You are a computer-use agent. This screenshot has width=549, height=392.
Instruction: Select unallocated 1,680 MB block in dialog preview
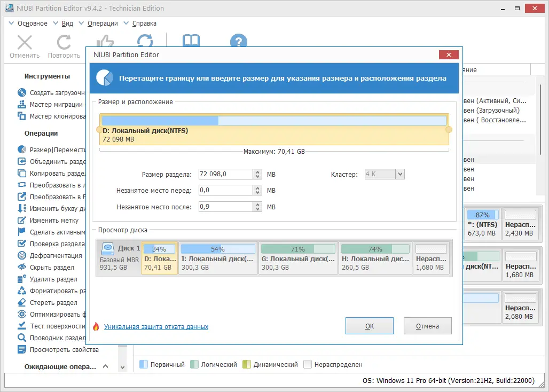(431, 258)
